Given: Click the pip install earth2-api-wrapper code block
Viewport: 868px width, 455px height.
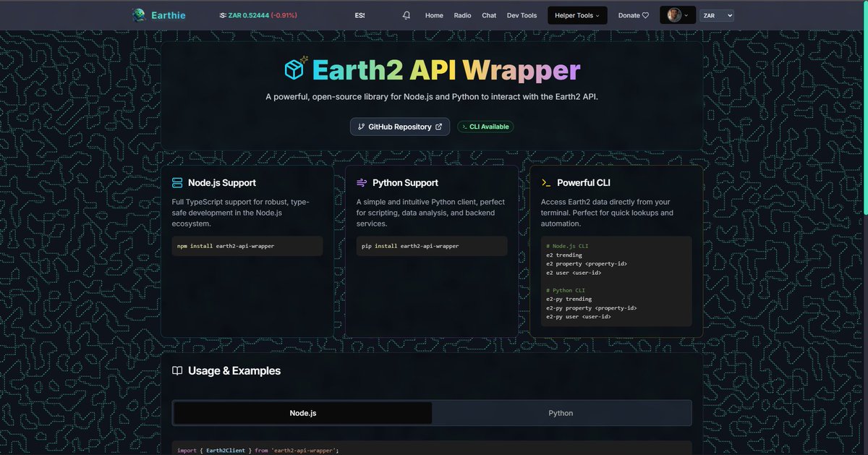Looking at the screenshot, I should 432,246.
